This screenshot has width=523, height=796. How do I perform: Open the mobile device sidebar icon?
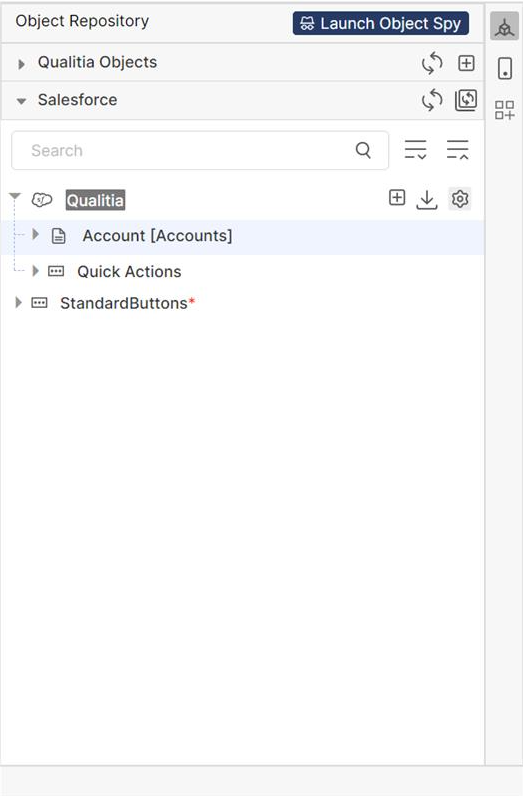(505, 68)
